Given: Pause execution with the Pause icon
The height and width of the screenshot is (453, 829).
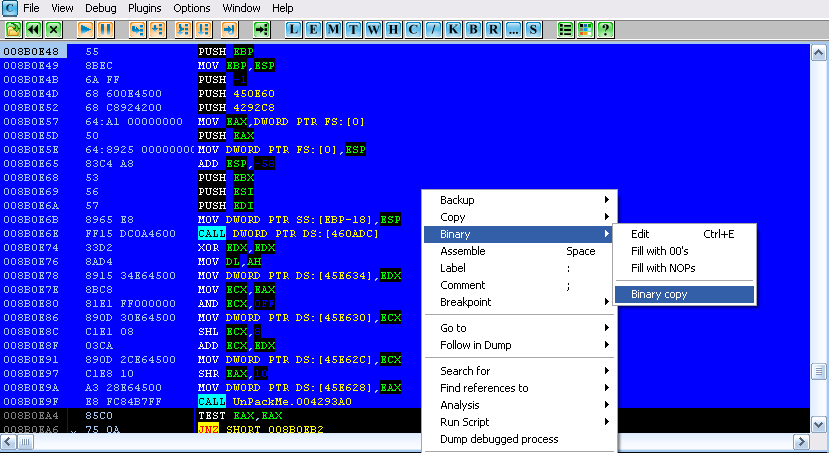Looking at the screenshot, I should [105, 29].
